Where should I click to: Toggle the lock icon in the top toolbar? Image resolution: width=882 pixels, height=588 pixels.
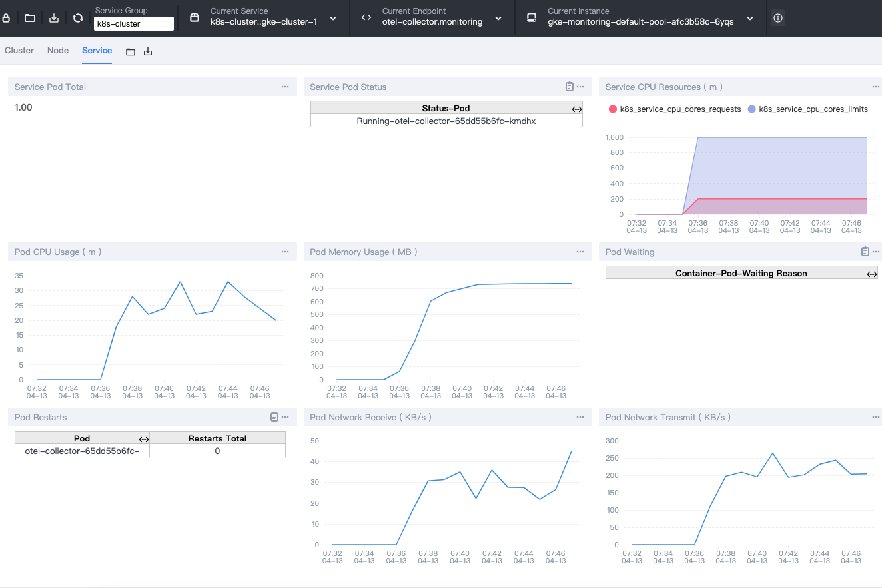pyautogui.click(x=6, y=18)
